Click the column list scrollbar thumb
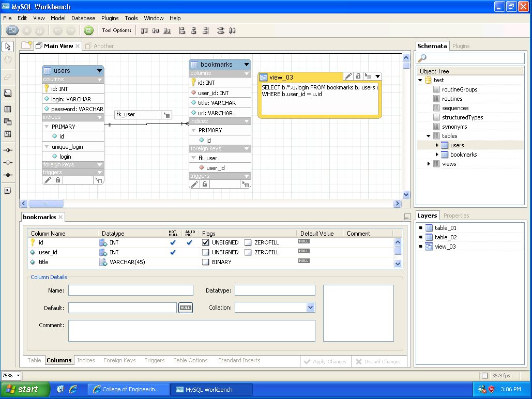The width and height of the screenshot is (532, 399). [x=398, y=251]
